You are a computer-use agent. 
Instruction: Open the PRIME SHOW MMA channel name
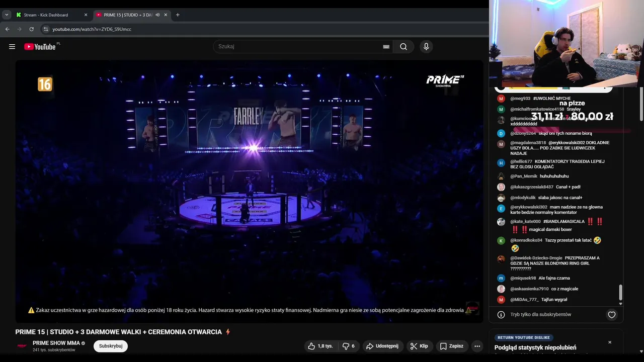pyautogui.click(x=56, y=343)
